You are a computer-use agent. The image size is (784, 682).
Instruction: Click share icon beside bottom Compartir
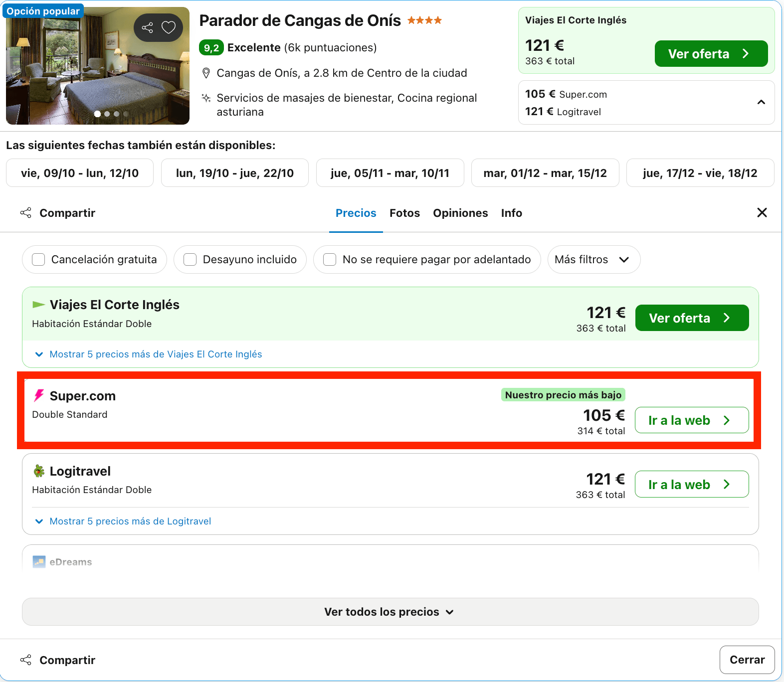(26, 660)
